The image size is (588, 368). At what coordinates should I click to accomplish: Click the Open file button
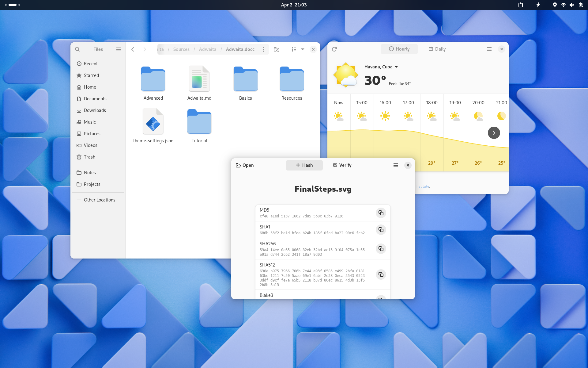pos(245,165)
